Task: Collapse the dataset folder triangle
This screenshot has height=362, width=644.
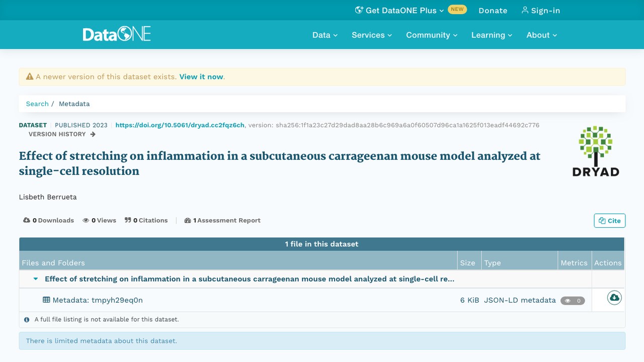Action: [36, 279]
